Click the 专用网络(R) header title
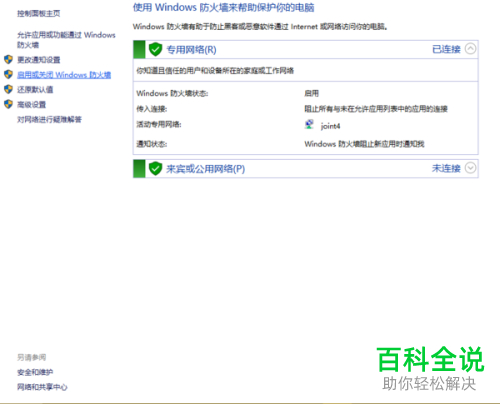The image size is (500, 404). point(191,50)
